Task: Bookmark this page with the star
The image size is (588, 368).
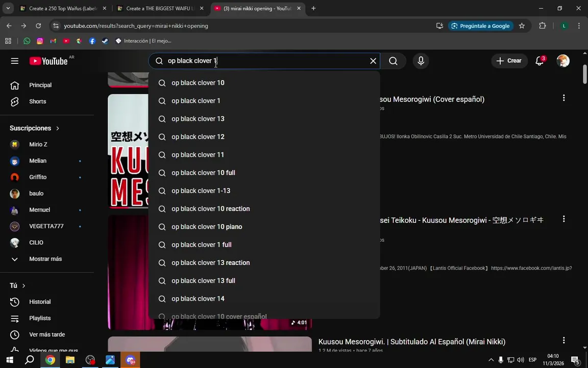Action: [522, 26]
